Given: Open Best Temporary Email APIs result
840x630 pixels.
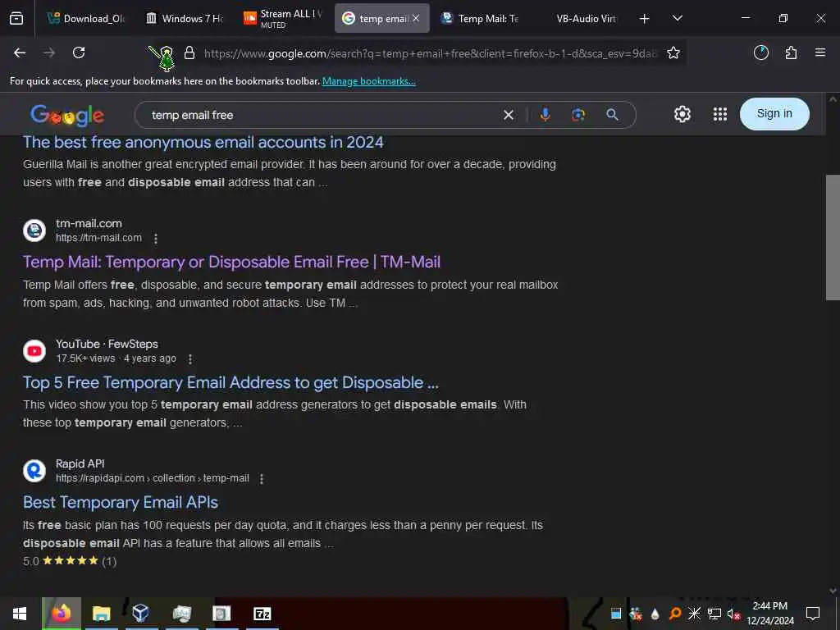Looking at the screenshot, I should pyautogui.click(x=121, y=503).
